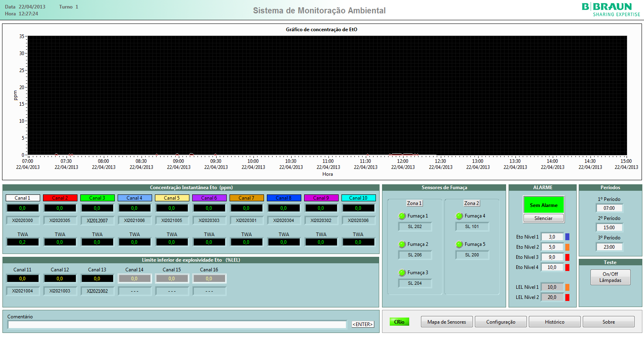This screenshot has width=644, height=337.
Task: Click the Eto Nível 2 value field
Action: [x=552, y=247]
